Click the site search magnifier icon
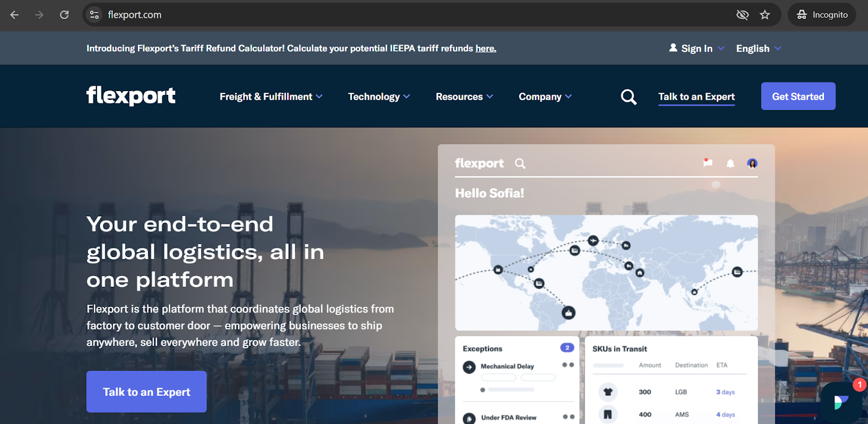 click(x=629, y=97)
